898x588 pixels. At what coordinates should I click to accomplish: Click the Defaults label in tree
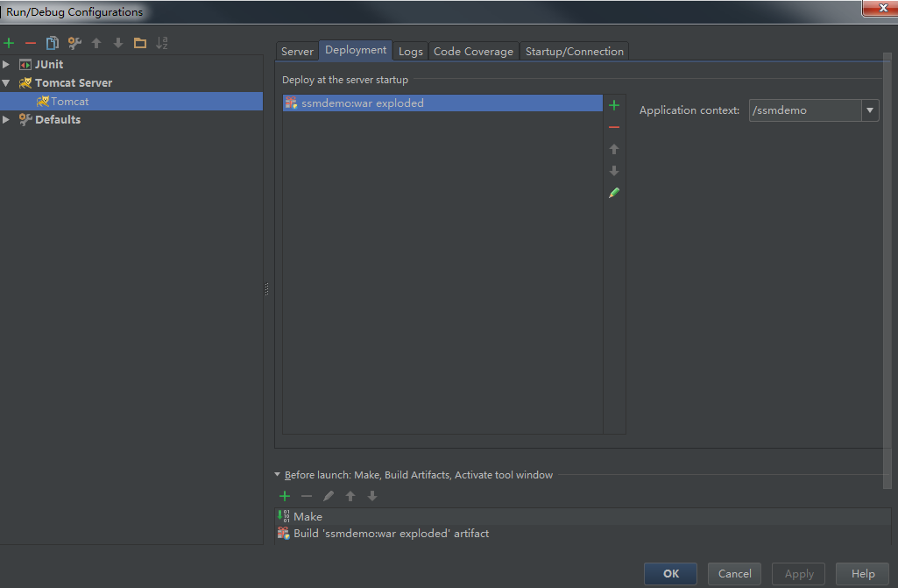pyautogui.click(x=58, y=120)
